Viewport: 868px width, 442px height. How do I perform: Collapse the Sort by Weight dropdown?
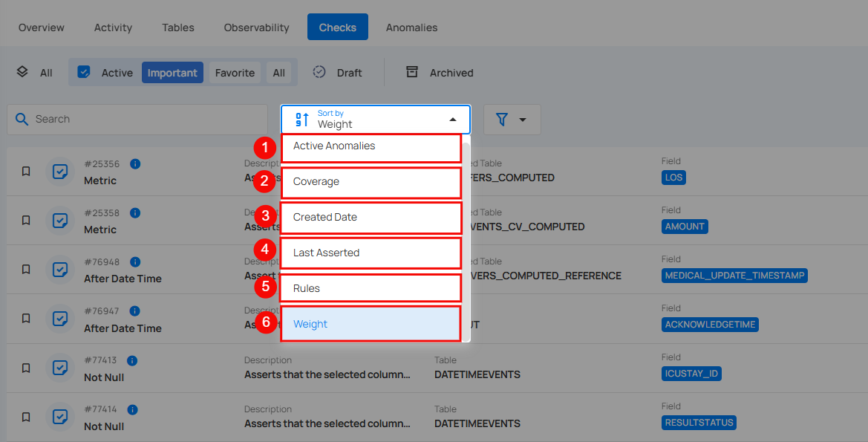[x=453, y=120]
